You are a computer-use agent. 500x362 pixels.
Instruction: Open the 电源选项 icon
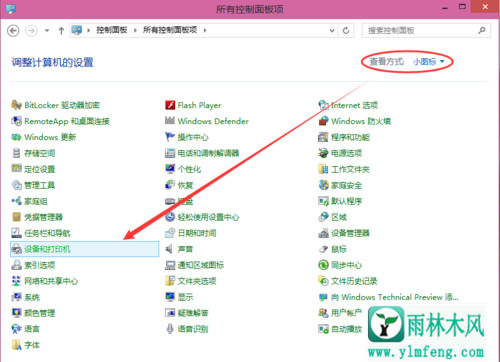[x=323, y=153]
